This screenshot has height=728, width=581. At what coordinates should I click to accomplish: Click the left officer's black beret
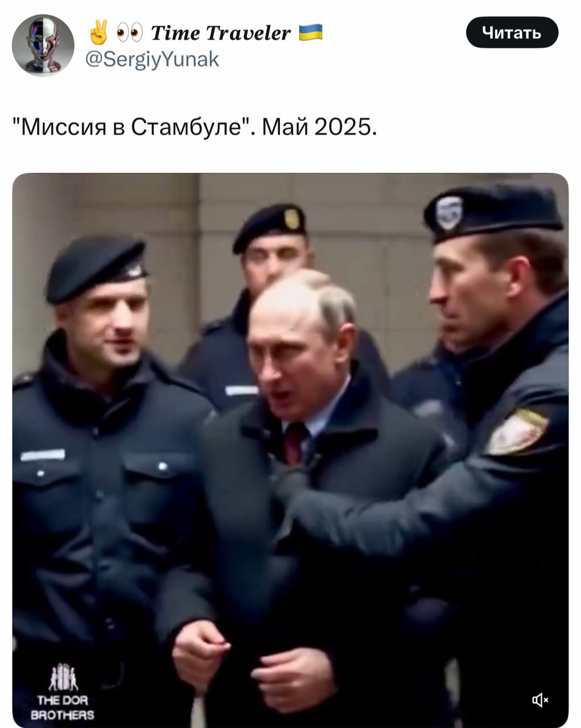tap(96, 268)
